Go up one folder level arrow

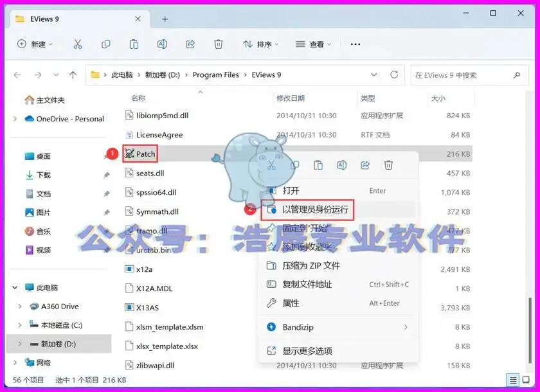[x=73, y=75]
